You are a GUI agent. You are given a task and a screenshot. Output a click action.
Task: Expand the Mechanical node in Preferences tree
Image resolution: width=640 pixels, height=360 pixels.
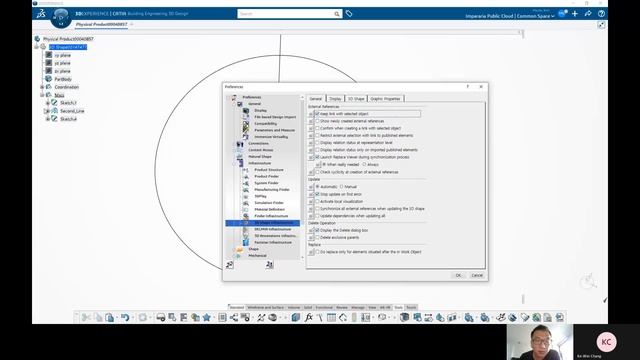pyautogui.click(x=234, y=256)
